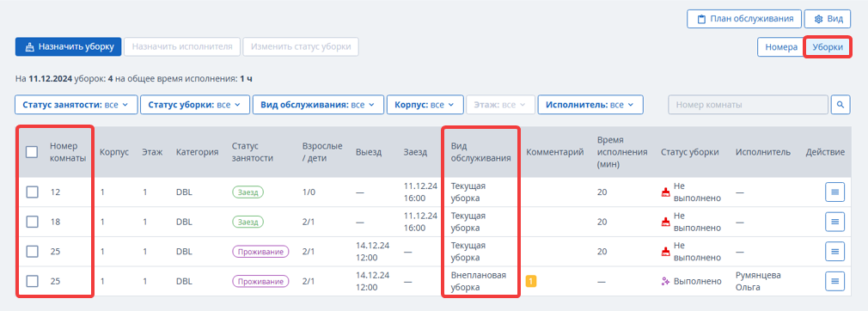Open the План обслуживания button
The height and width of the screenshot is (311, 868).
744,19
